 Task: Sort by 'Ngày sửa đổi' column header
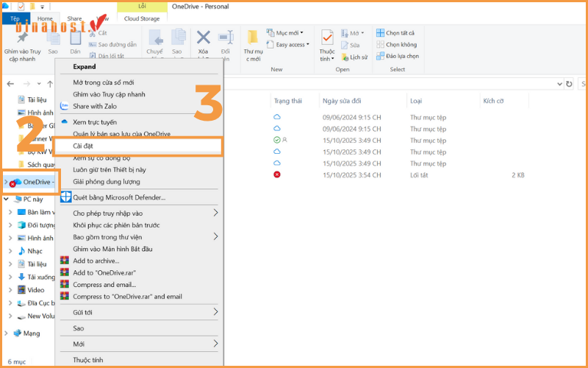[341, 100]
